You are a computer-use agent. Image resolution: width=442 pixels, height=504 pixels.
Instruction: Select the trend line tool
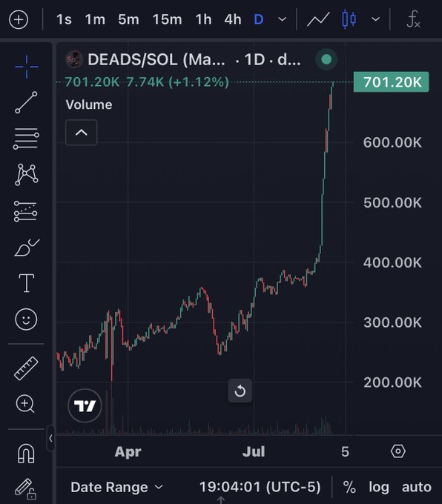click(x=27, y=102)
